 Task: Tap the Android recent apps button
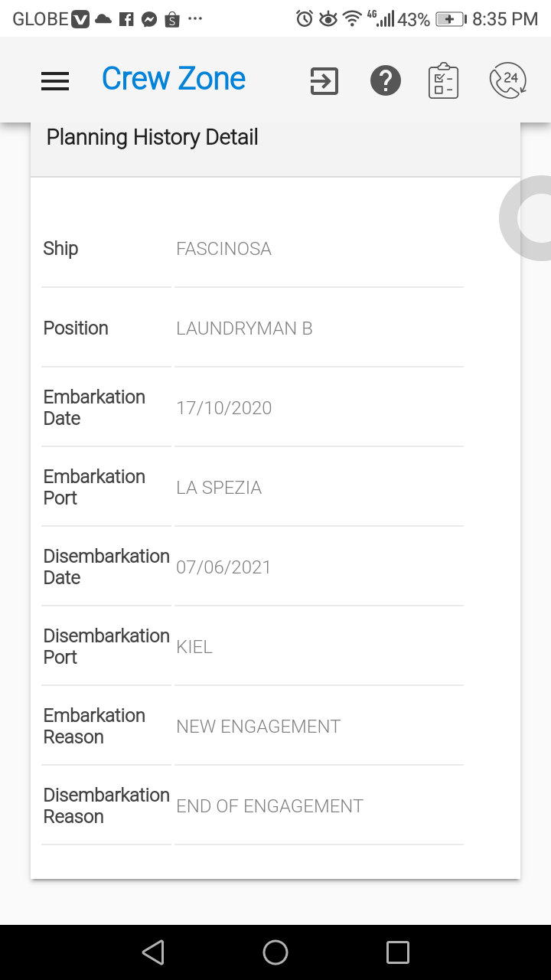(x=398, y=952)
